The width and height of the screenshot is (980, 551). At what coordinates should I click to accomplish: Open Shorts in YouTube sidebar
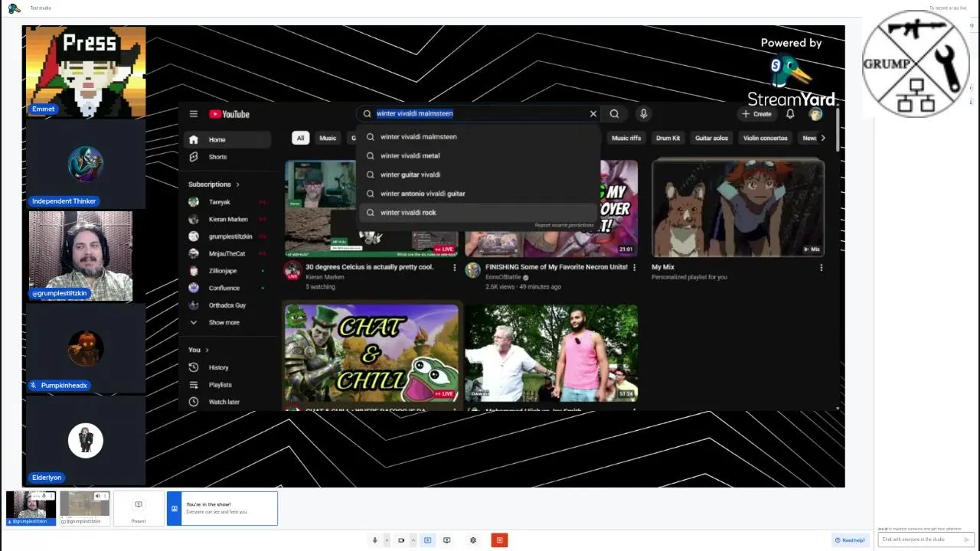tap(227, 157)
